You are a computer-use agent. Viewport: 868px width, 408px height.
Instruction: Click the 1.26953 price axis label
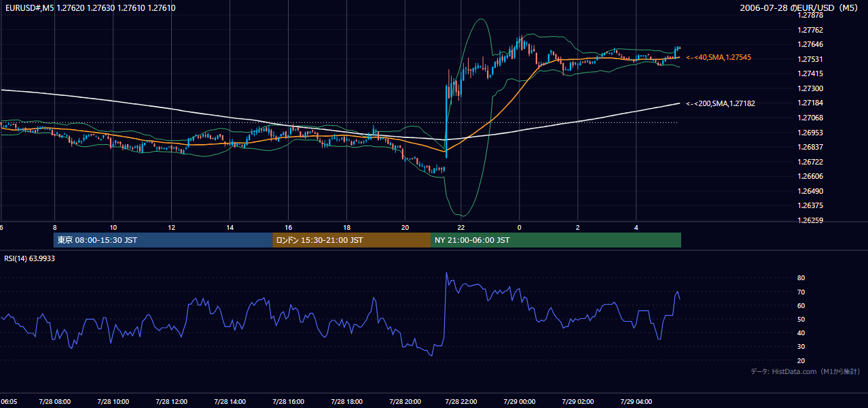(x=810, y=133)
